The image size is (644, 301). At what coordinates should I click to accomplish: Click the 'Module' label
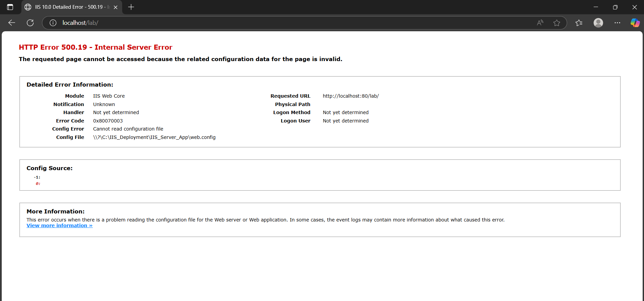75,96
